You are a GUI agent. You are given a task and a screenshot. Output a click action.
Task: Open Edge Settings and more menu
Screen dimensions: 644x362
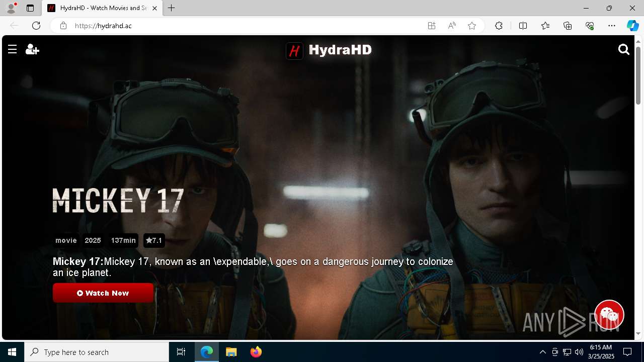[612, 26]
